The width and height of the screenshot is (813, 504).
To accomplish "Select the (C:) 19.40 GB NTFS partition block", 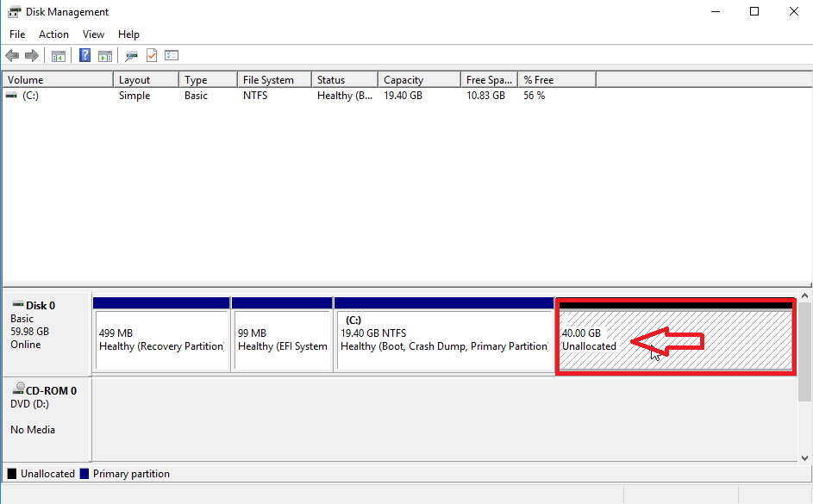I will click(444, 334).
